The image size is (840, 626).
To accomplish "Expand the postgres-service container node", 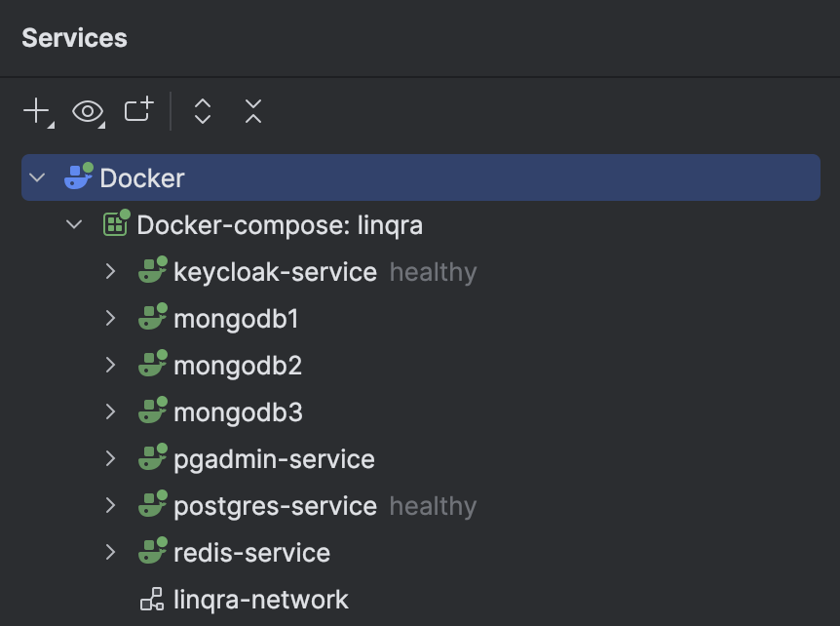I will click(110, 505).
